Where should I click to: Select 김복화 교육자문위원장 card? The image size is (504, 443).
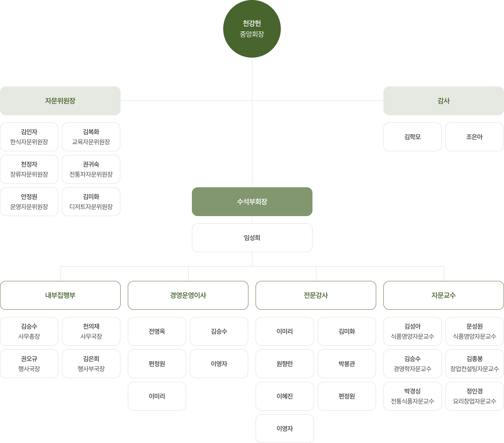(x=91, y=137)
